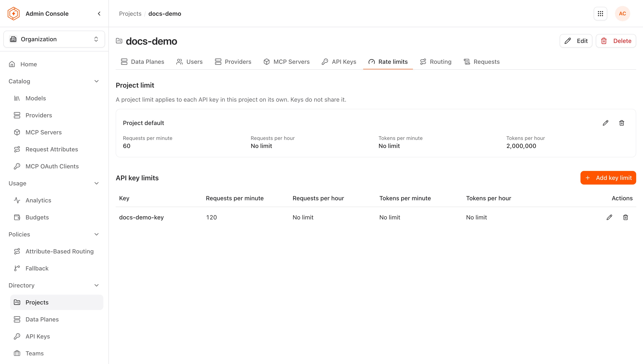
Task: Delete the docs-demo-key limit with the trash icon
Action: click(x=626, y=217)
